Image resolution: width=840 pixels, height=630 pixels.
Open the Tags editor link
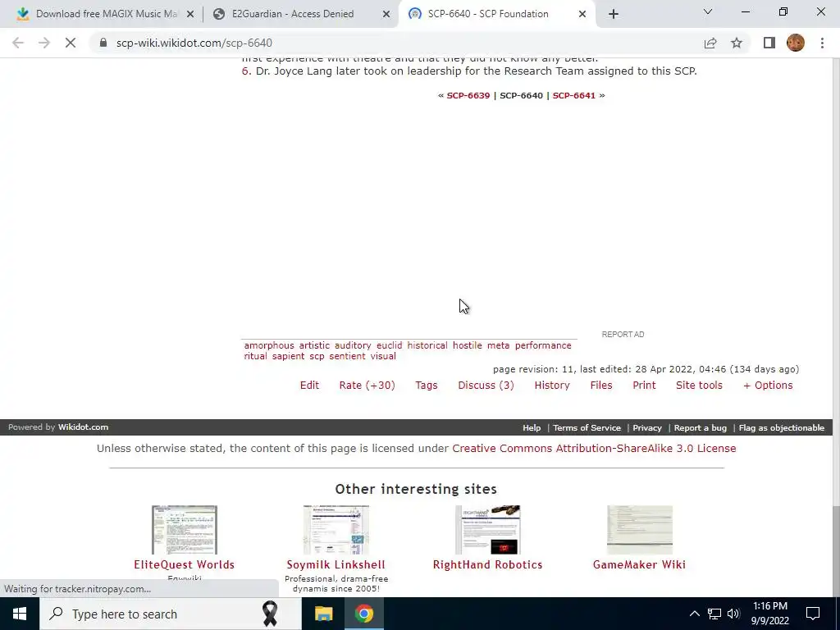pyautogui.click(x=427, y=386)
